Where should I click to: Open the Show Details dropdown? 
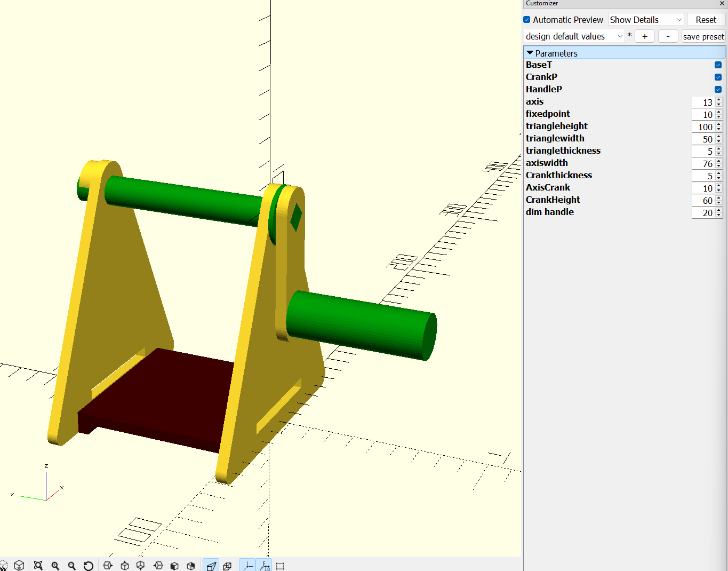click(x=646, y=20)
